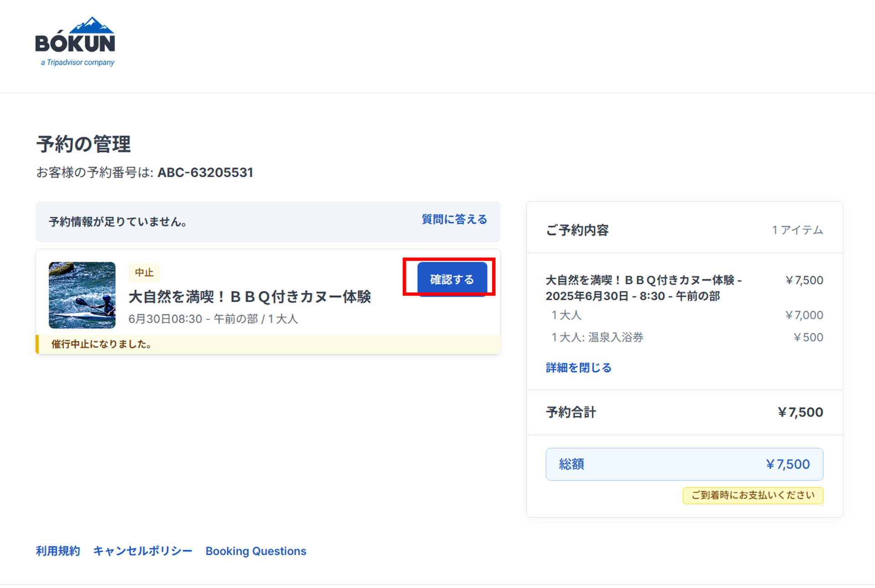
Task: Click the 予約の管理 page heading
Action: pyautogui.click(x=83, y=144)
